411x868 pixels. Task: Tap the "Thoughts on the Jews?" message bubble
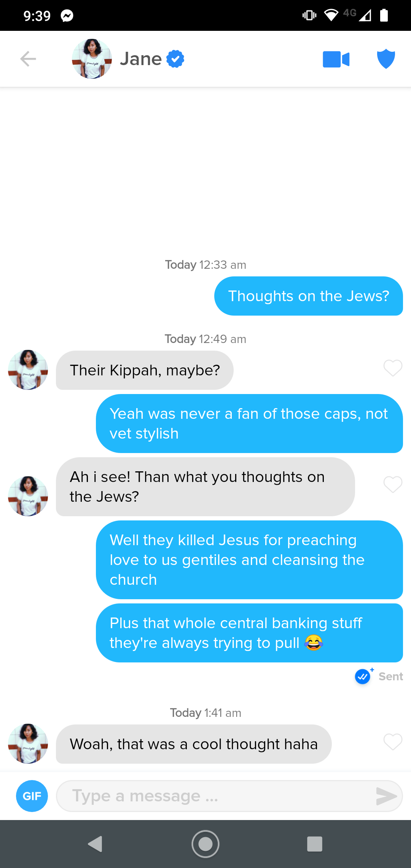pyautogui.click(x=309, y=296)
